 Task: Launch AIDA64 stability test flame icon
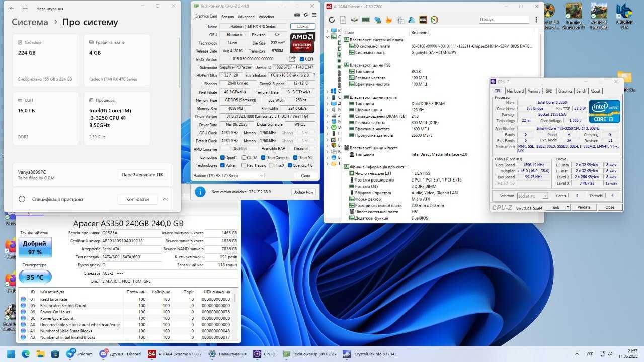click(389, 20)
